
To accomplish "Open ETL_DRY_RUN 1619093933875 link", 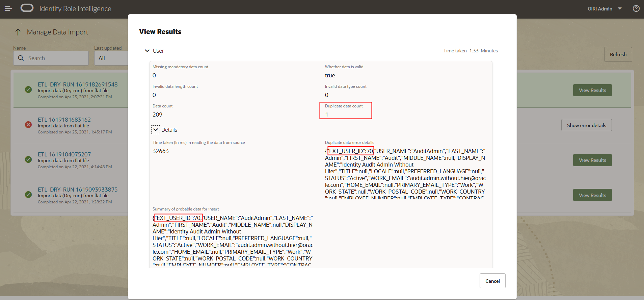I will (78, 190).
